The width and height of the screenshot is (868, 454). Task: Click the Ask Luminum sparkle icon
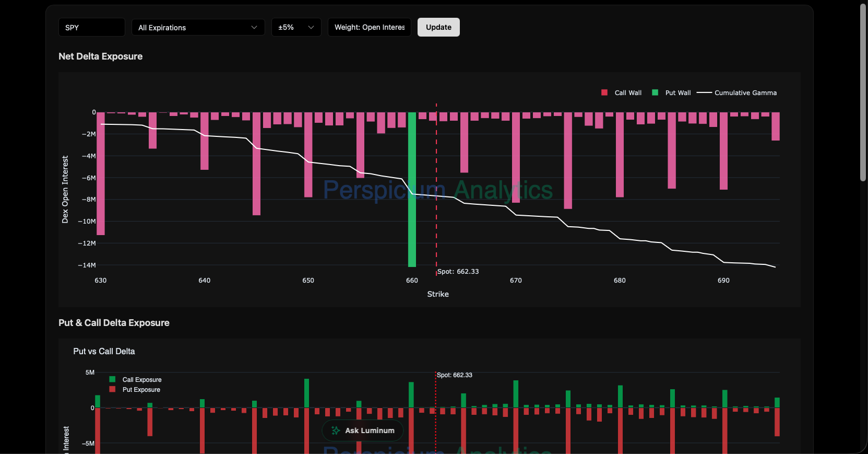coord(336,430)
